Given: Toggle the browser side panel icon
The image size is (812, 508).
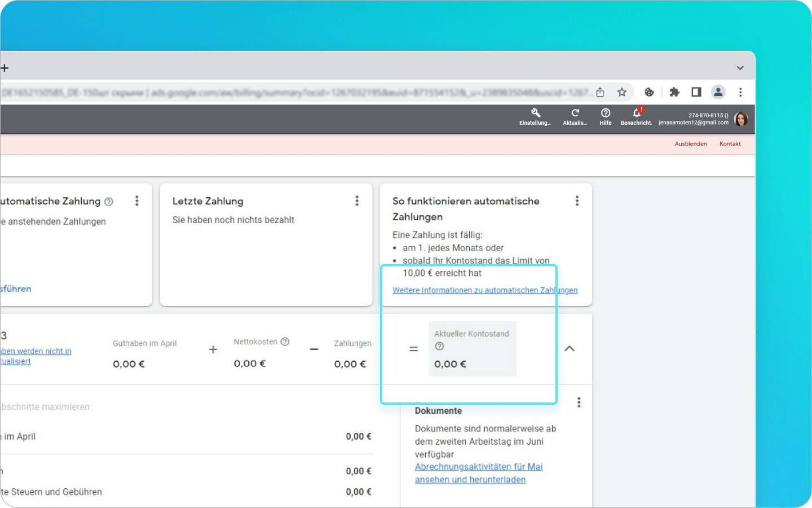Looking at the screenshot, I should 696,92.
